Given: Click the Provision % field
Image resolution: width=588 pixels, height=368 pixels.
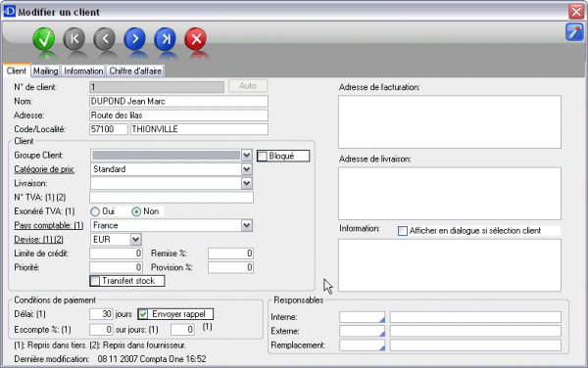Looking at the screenshot, I should coord(230,267).
